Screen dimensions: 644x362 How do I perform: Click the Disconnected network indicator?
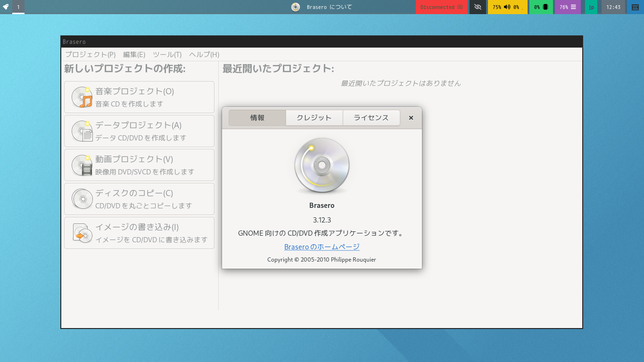point(441,7)
